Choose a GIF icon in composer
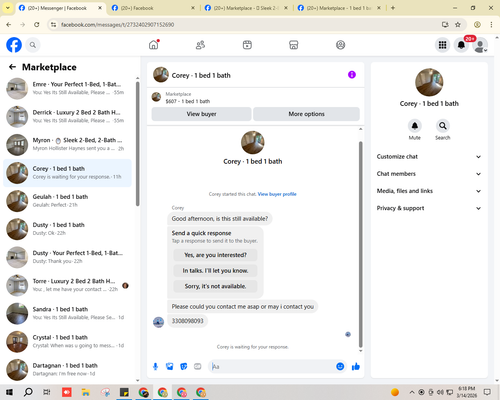Image resolution: width=500 pixels, height=400 pixels. point(198,367)
